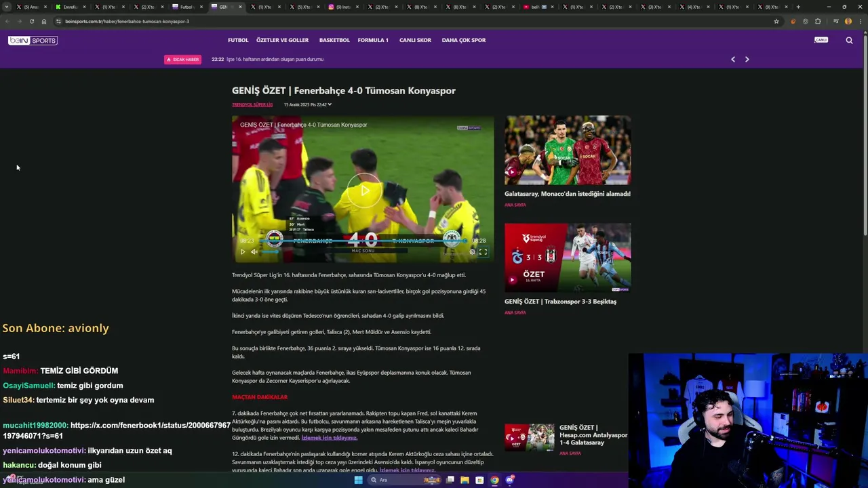Viewport: 868px width, 488px height.
Task: Reload the page with refresh icon
Action: pos(32,21)
